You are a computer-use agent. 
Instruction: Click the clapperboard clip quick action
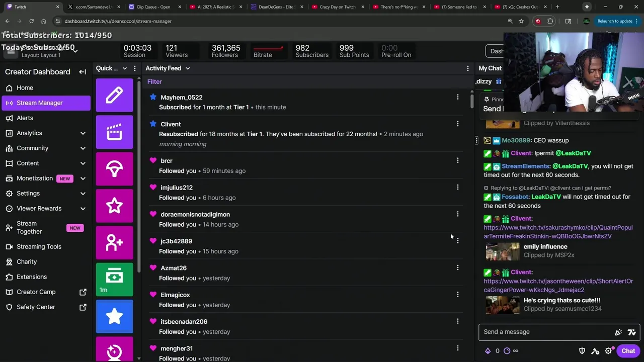tap(115, 132)
